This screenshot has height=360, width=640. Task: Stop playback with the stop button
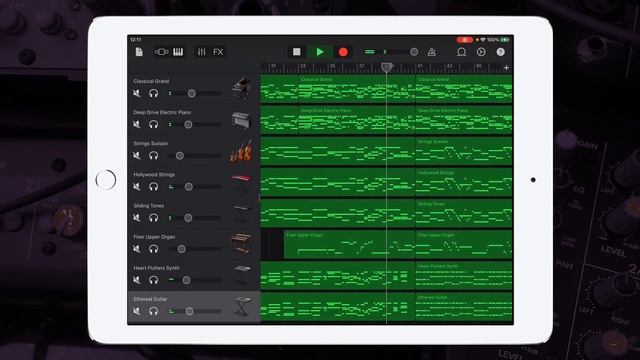297,52
